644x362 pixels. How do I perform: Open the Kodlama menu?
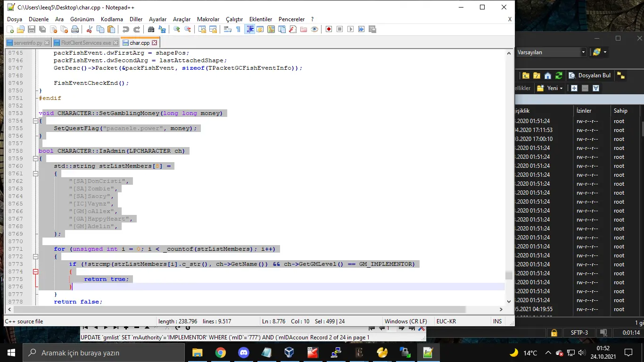(112, 19)
